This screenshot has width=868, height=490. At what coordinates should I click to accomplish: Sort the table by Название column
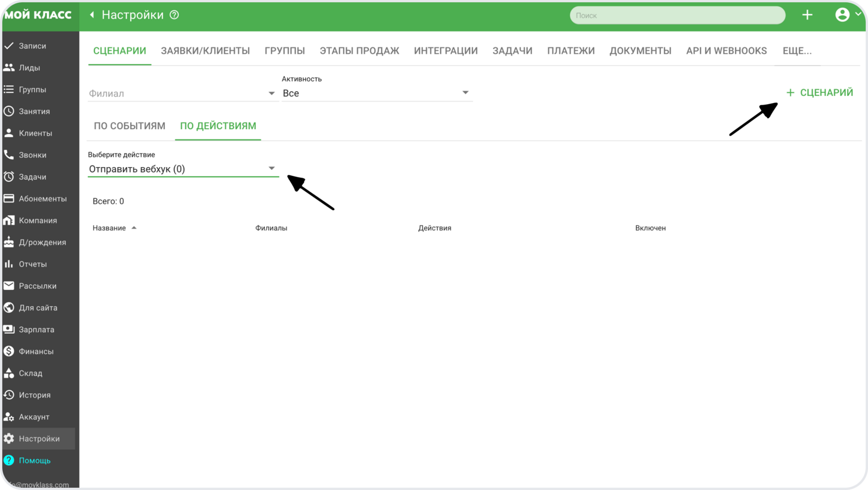click(x=110, y=228)
